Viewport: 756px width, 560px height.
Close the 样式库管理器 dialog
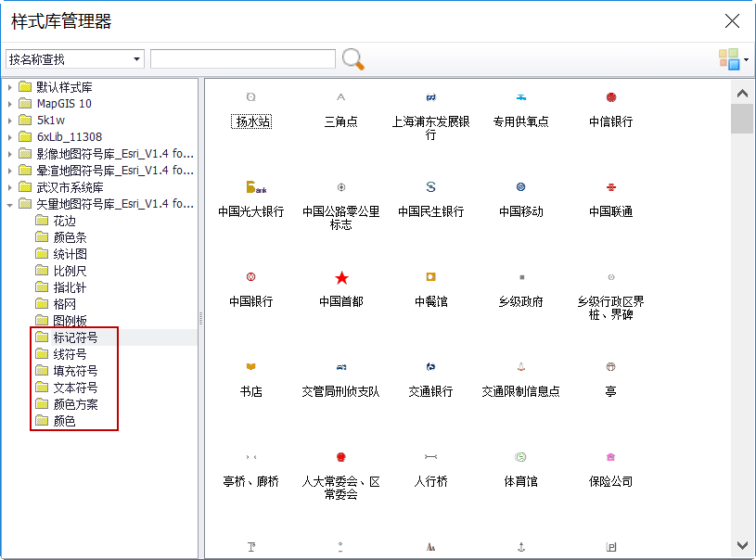[732, 20]
